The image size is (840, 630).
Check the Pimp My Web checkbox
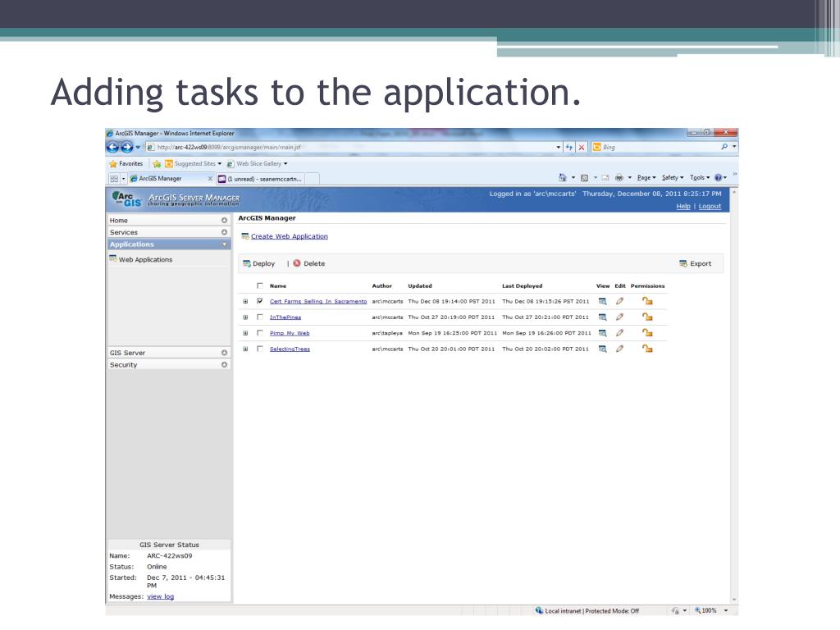click(260, 333)
